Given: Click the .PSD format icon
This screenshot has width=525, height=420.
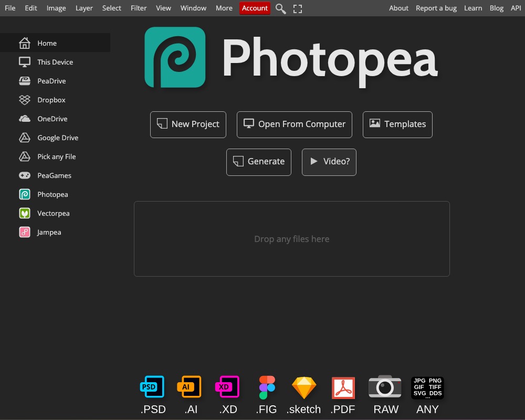Looking at the screenshot, I should [x=152, y=387].
